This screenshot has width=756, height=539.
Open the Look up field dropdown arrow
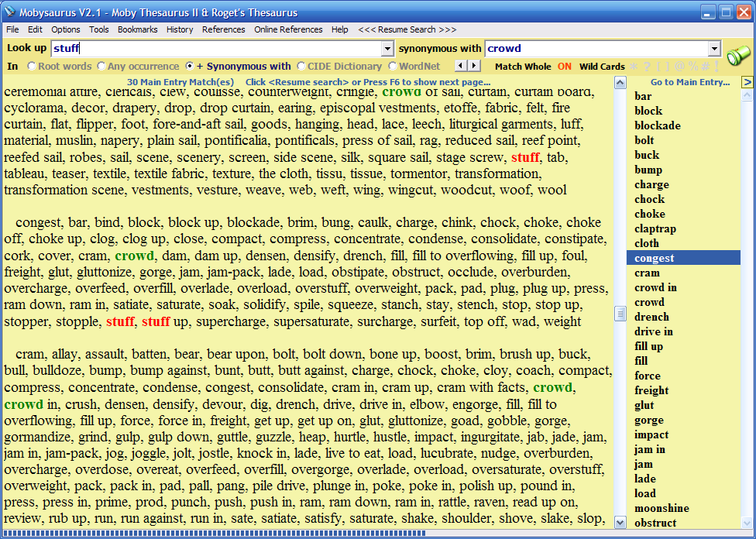coord(387,49)
